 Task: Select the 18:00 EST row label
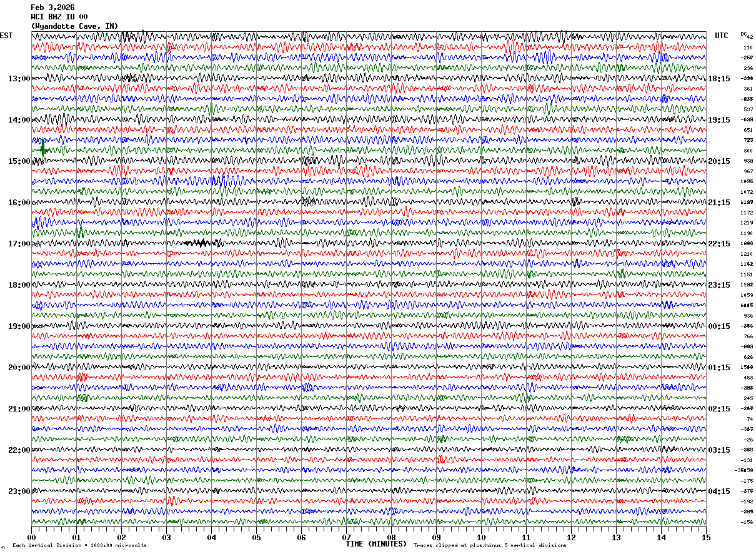click(x=19, y=285)
